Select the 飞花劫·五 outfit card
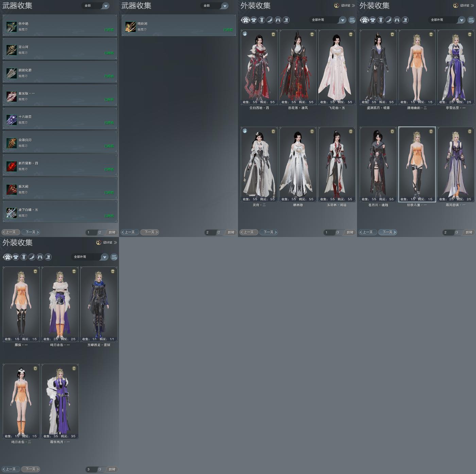 (337, 67)
